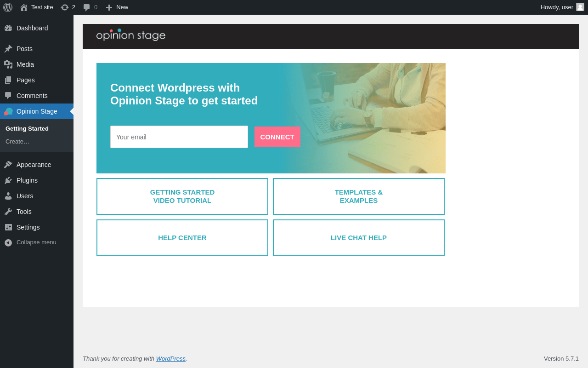The image size is (588, 368).
Task: Click the Collapse menu arrow icon
Action: coord(8,242)
